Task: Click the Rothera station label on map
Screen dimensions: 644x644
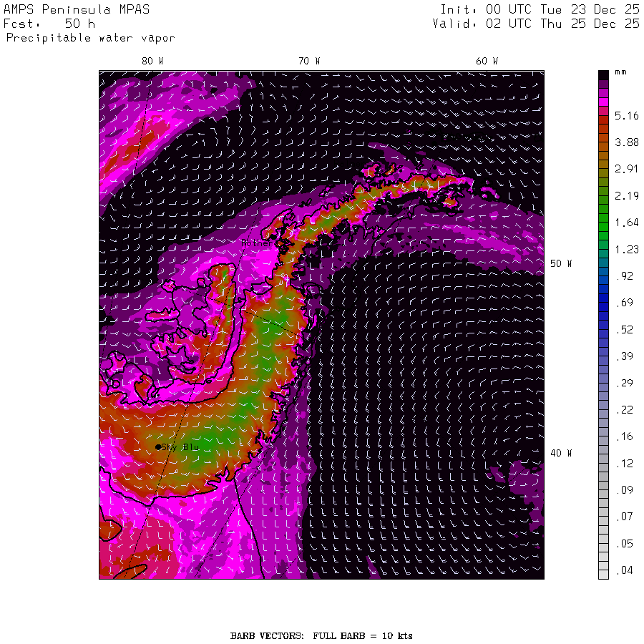Action: pos(257,243)
